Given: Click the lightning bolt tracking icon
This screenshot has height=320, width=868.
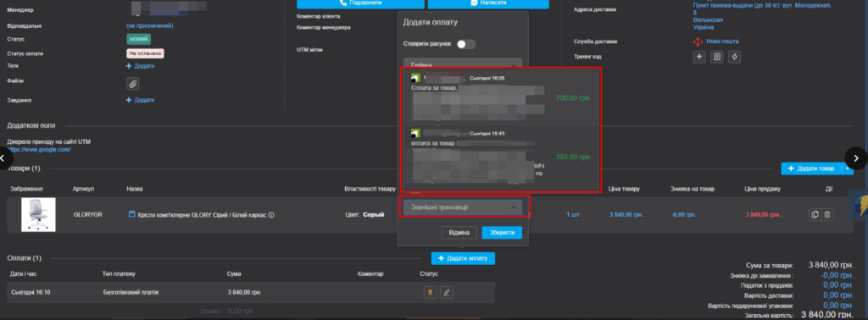Looking at the screenshot, I should (x=734, y=57).
